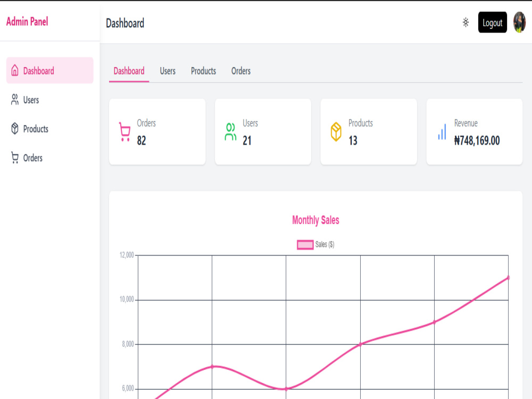The width and height of the screenshot is (532, 399).
Task: Click the pink cart icon on Orders card
Action: (x=124, y=131)
